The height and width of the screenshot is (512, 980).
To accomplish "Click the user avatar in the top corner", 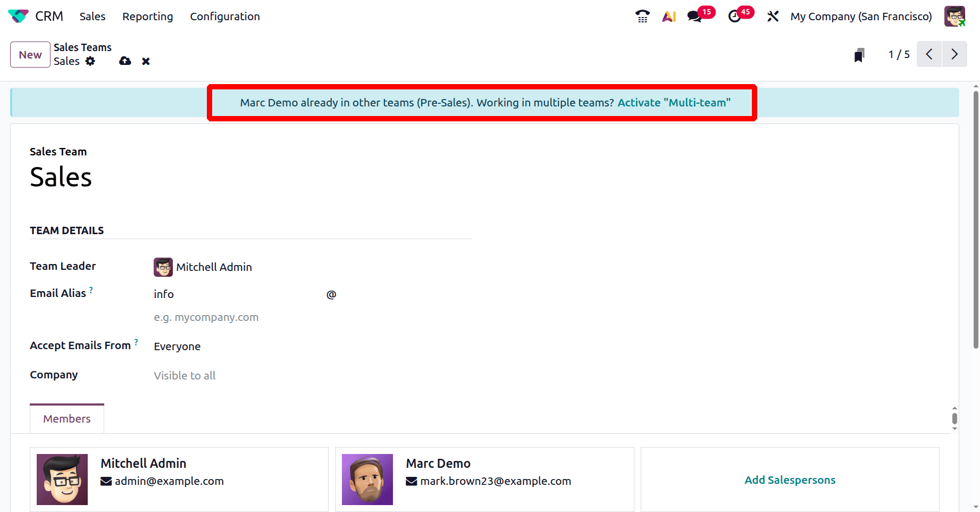I will (x=954, y=16).
